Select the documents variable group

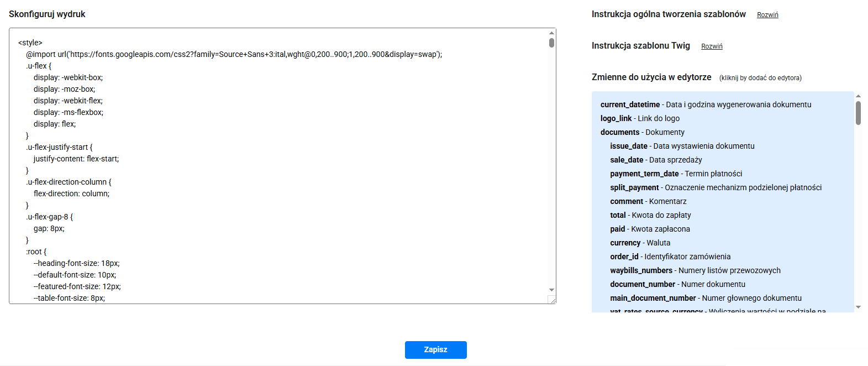coord(619,132)
